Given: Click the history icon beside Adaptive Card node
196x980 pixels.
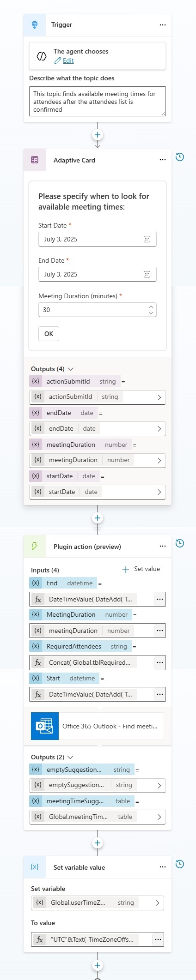Looking at the screenshot, I should [x=180, y=157].
